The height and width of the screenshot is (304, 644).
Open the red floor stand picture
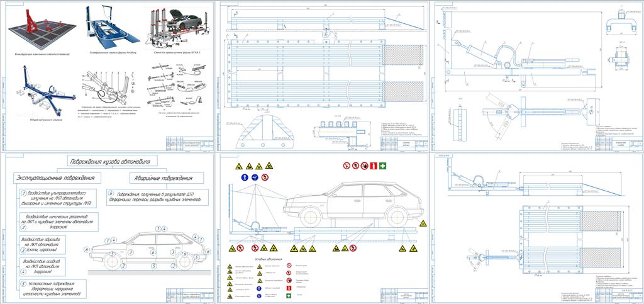click(42, 28)
